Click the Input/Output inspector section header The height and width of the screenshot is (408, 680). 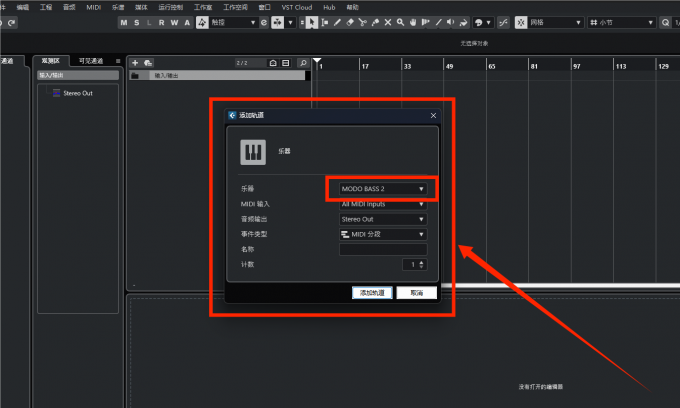78,75
